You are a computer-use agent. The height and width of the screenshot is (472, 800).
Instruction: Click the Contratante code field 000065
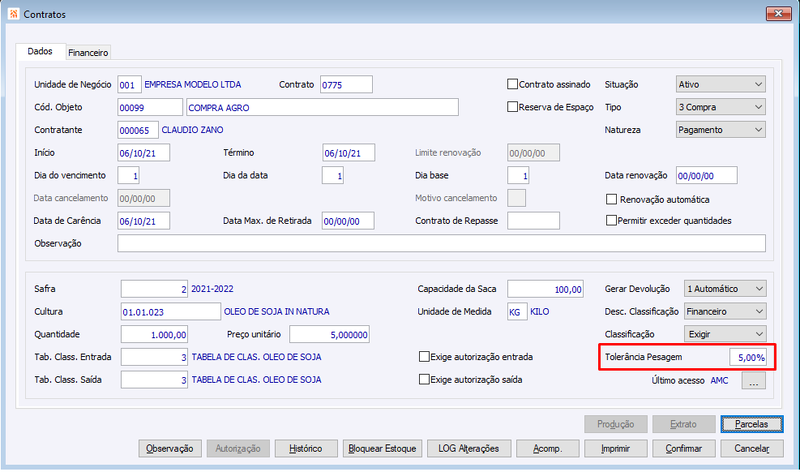coord(138,130)
